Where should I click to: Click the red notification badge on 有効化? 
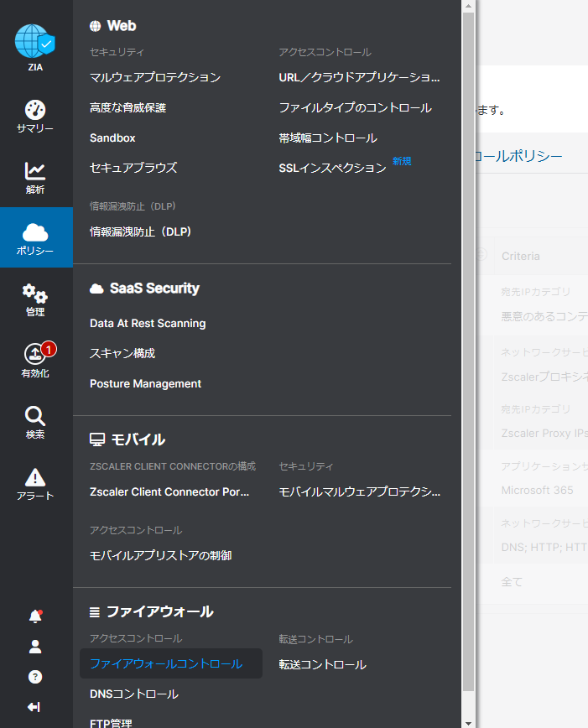[x=49, y=349]
